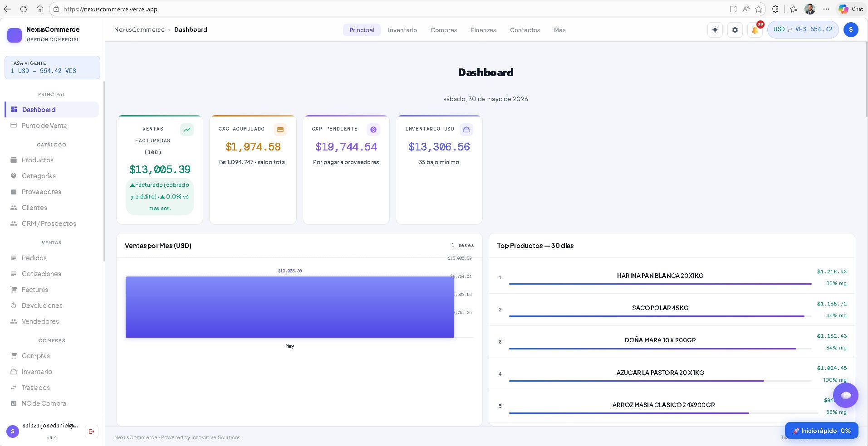Screen dimensions: 868x446
Task: Open Punto de Venta in sidebar
Action: [x=52, y=126]
